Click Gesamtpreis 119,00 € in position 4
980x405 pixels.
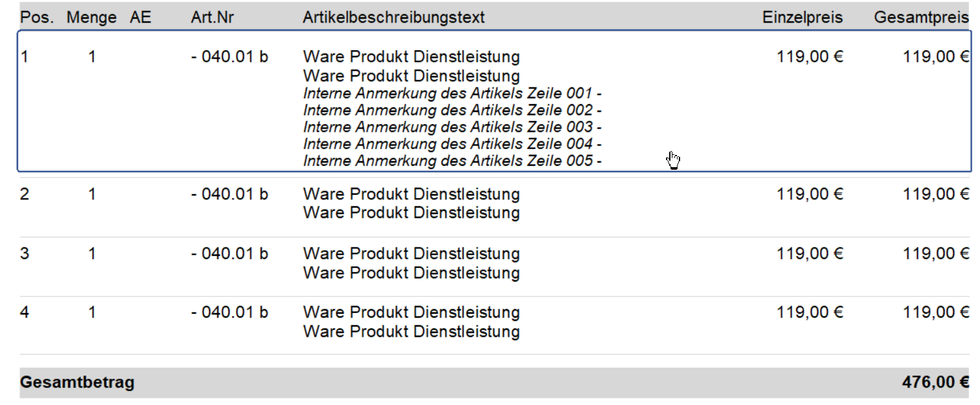click(x=936, y=313)
